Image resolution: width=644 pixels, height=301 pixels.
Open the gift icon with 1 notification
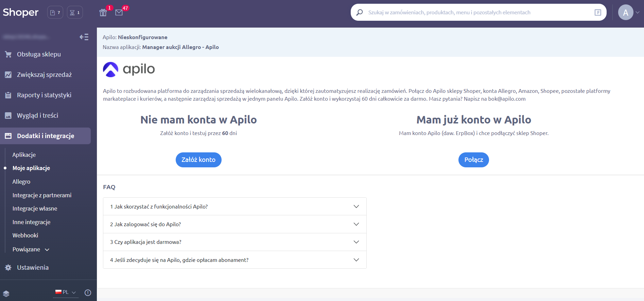(x=103, y=13)
